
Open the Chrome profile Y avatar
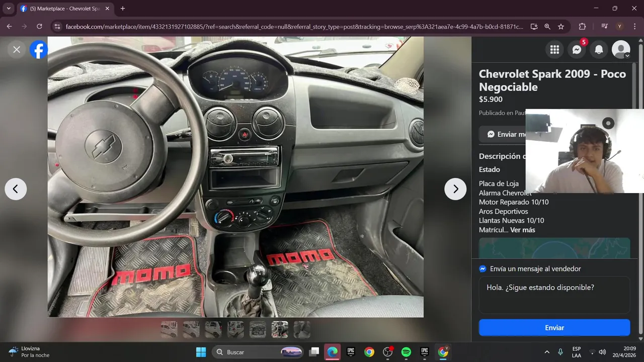click(x=619, y=27)
